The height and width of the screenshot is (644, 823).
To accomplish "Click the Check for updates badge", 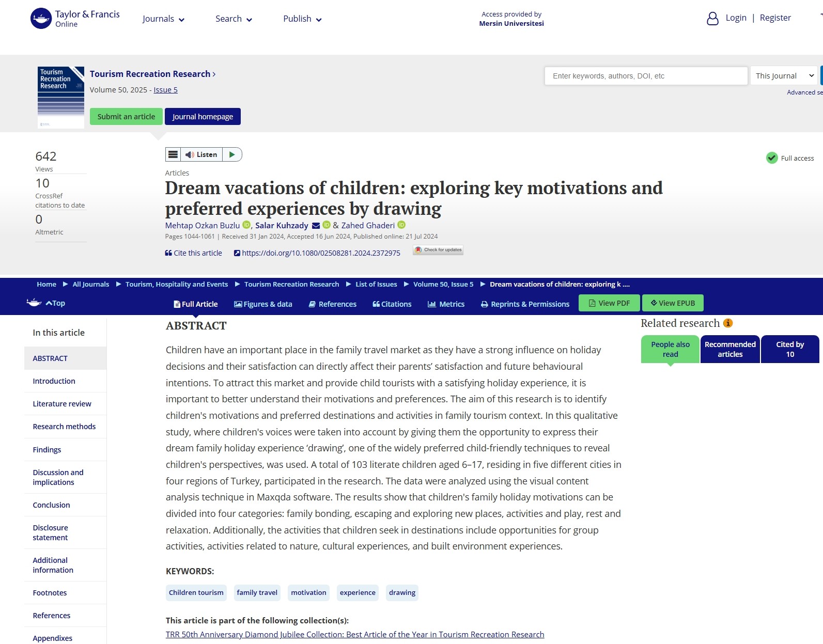I will coord(438,250).
